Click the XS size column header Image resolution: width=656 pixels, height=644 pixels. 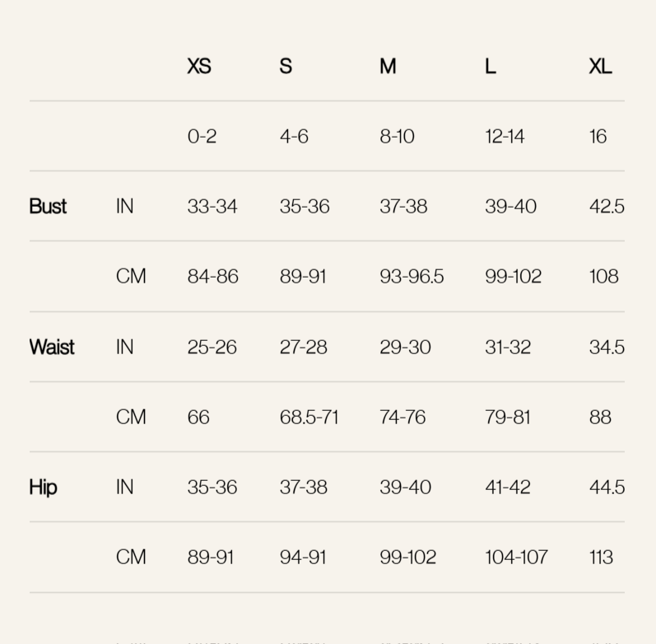(199, 67)
